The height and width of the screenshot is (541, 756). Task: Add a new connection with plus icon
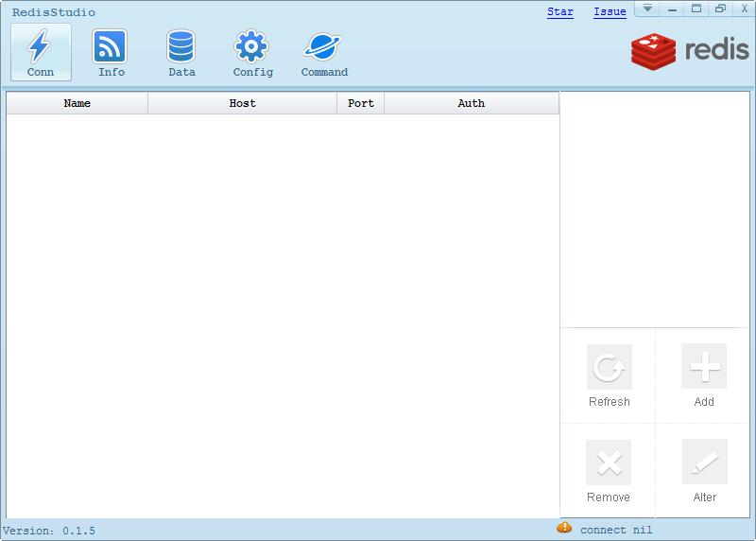click(704, 367)
